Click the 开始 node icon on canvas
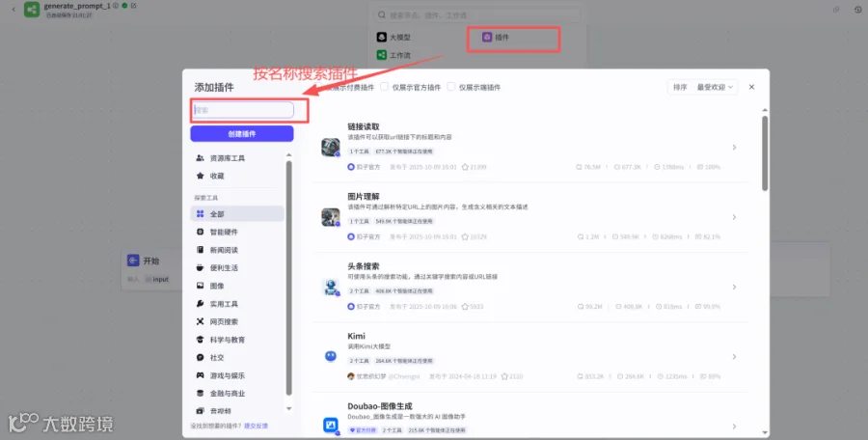 (x=133, y=261)
